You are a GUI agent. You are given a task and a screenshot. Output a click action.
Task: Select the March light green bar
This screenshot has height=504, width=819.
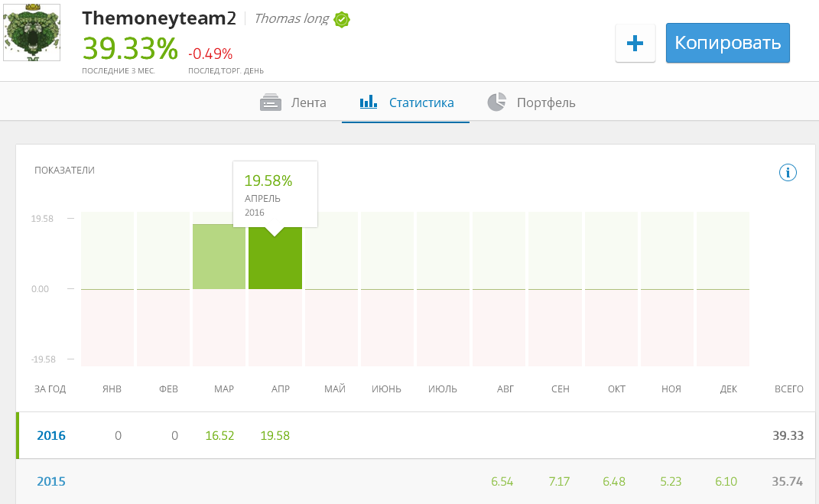point(219,257)
